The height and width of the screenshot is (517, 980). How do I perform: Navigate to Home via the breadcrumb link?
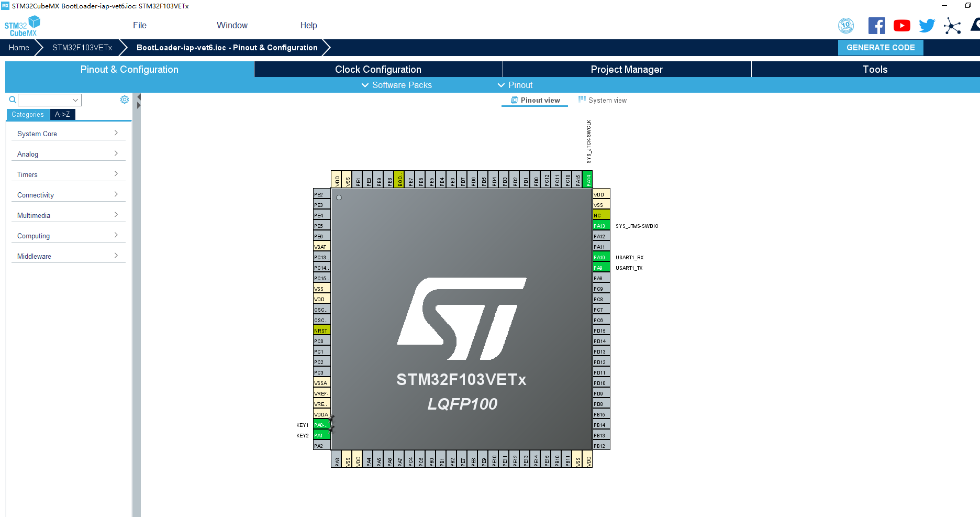click(19, 47)
